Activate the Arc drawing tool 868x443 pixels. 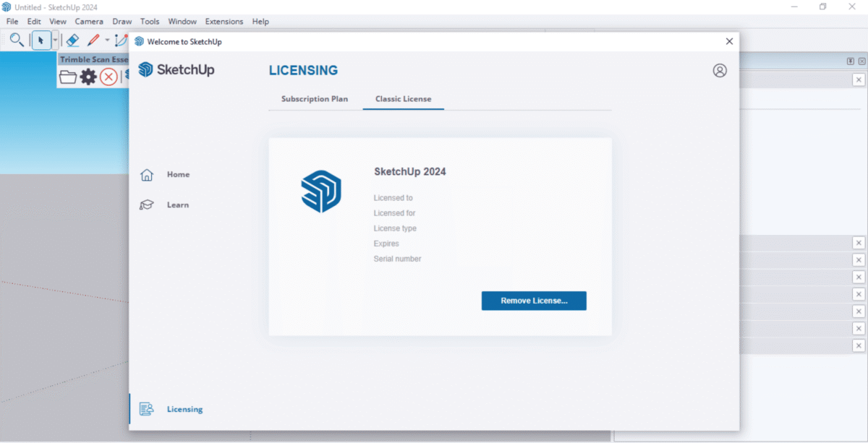(121, 40)
